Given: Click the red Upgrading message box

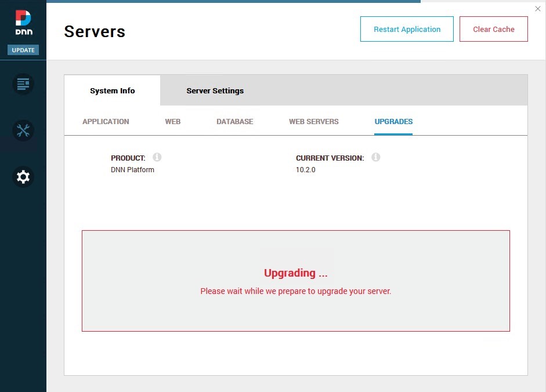Looking at the screenshot, I should click(x=295, y=281).
